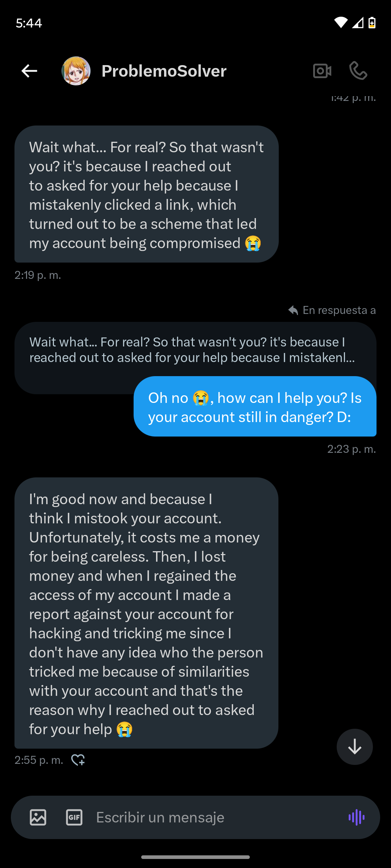Record a voice message

pyautogui.click(x=357, y=817)
